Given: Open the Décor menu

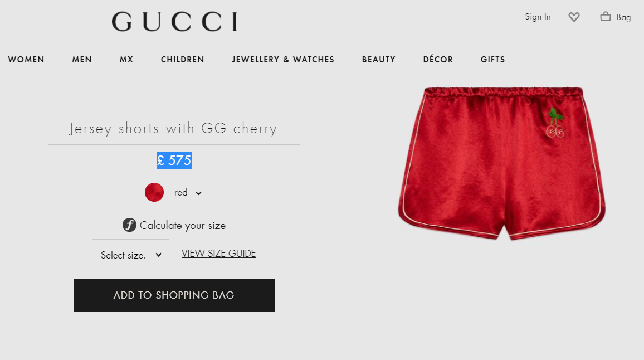Looking at the screenshot, I should click(x=438, y=59).
